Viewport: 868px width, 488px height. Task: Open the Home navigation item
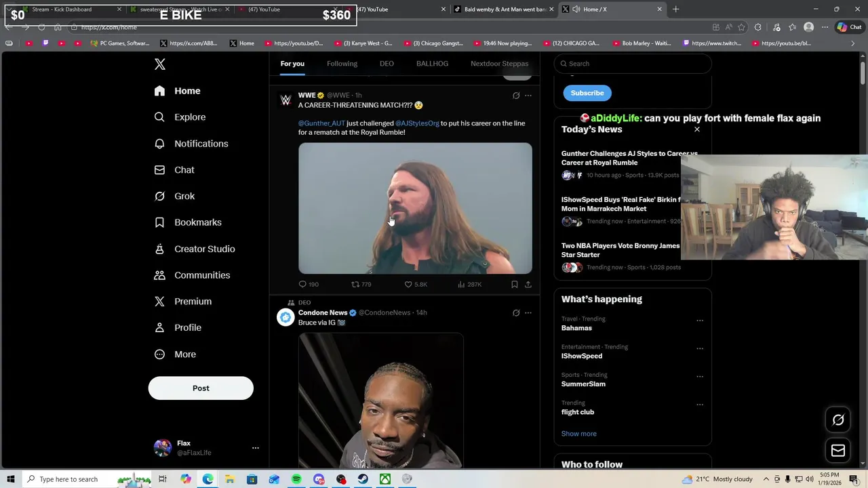178,91
